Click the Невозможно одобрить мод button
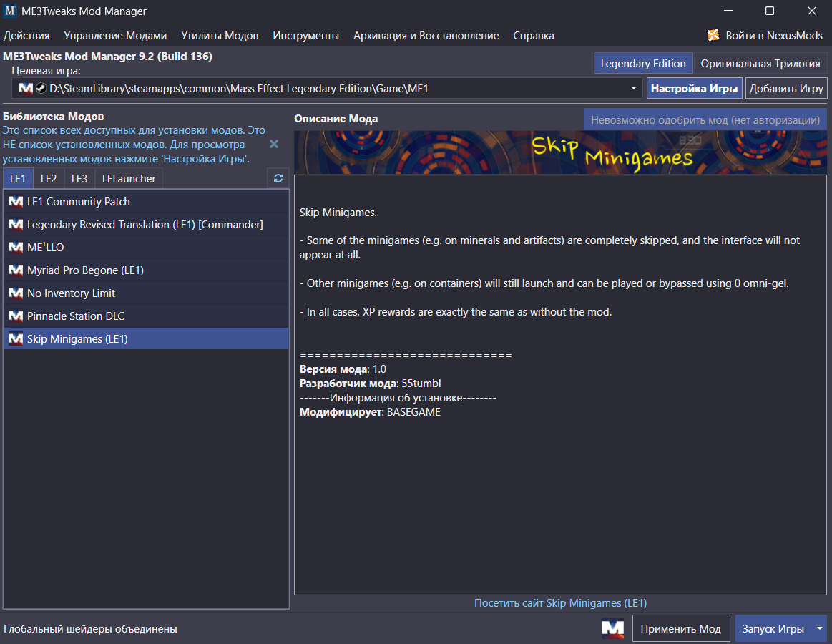Screen dimensions: 832x644 tap(705, 120)
